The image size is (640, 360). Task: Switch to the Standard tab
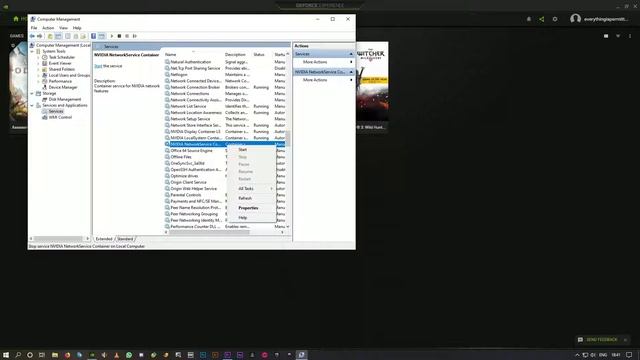click(x=125, y=239)
